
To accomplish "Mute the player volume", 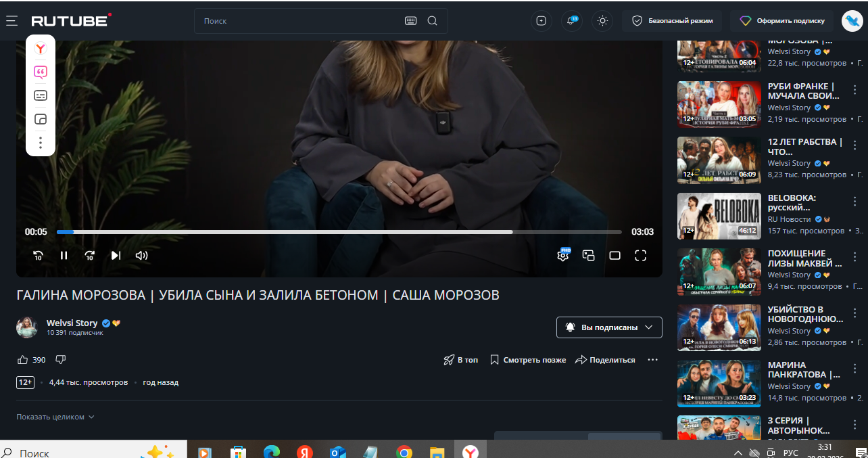I will click(x=141, y=255).
